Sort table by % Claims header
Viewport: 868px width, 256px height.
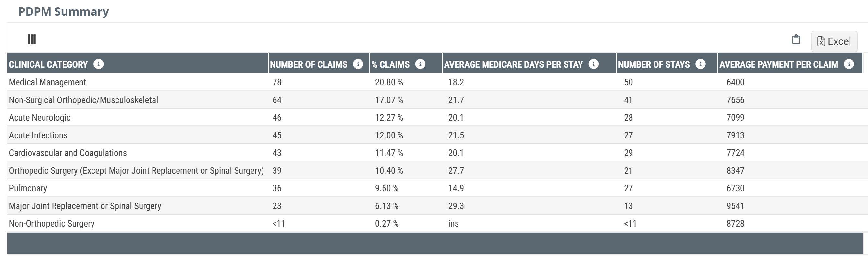(391, 64)
